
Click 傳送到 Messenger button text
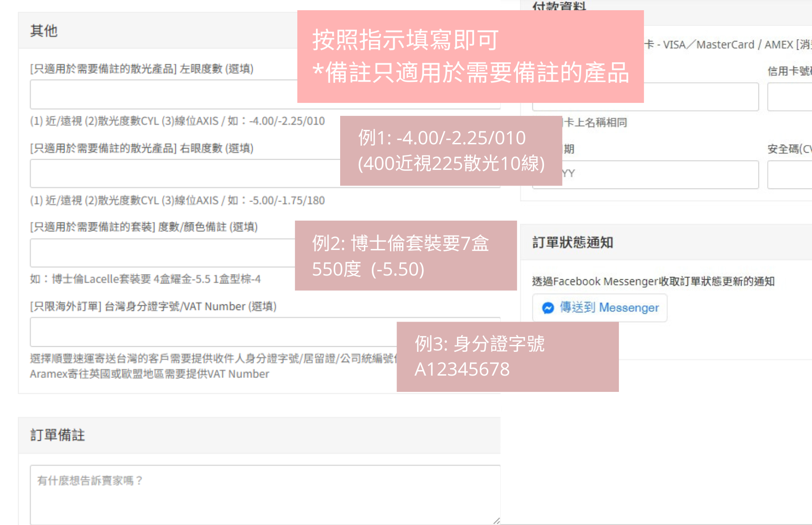[x=609, y=308]
